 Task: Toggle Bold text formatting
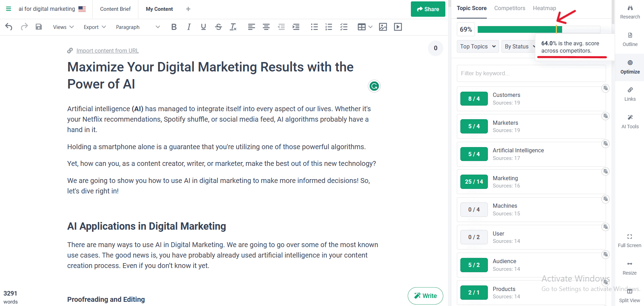pos(174,27)
